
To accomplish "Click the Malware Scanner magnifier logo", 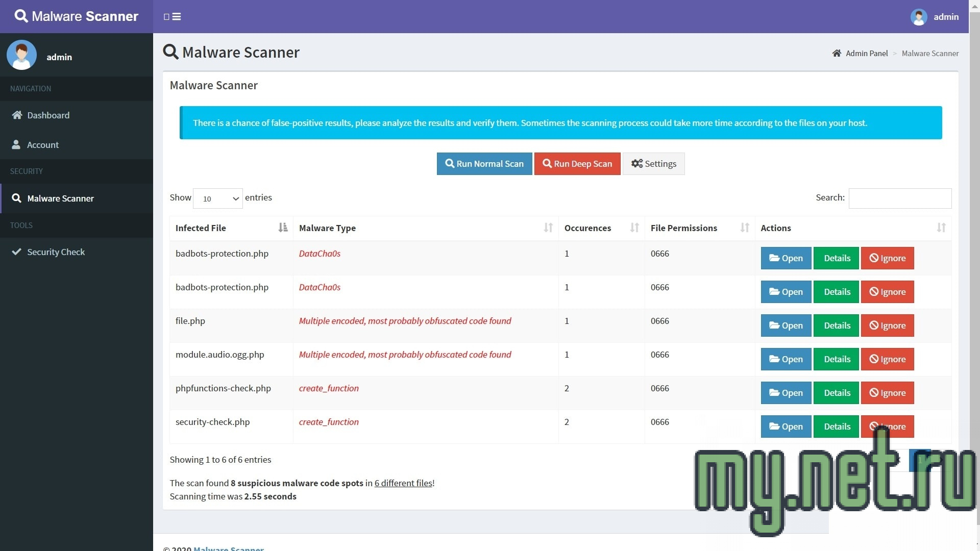I will [21, 16].
